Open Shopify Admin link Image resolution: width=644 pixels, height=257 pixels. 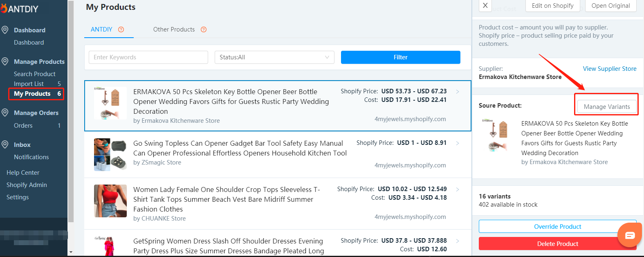(27, 185)
